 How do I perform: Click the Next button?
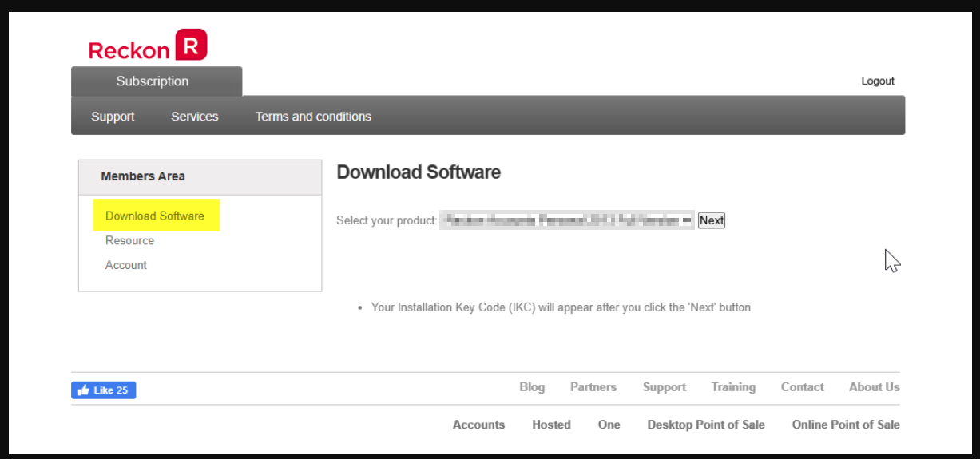tap(712, 220)
